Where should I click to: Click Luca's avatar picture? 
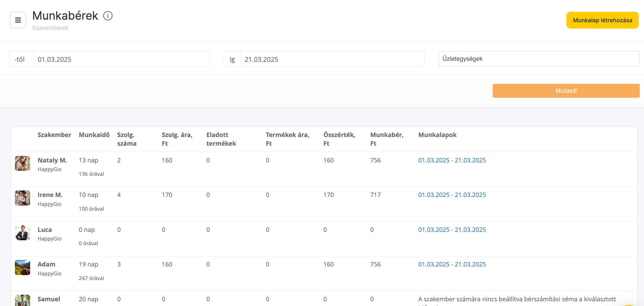tap(23, 233)
